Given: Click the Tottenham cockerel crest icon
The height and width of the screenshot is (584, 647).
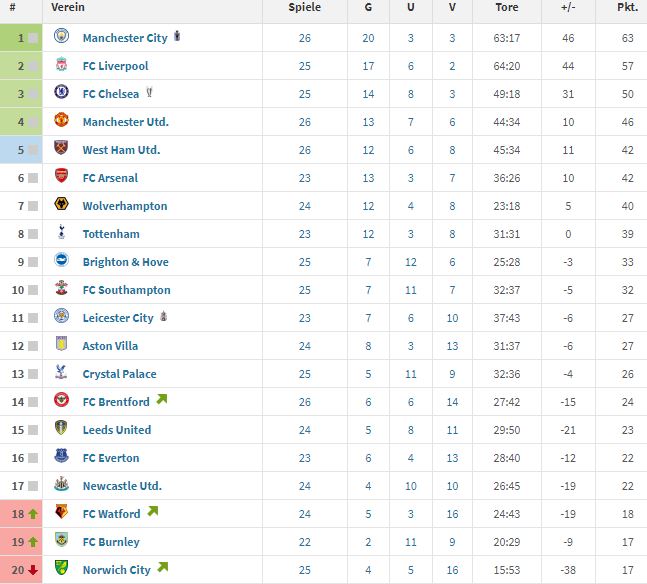Looking at the screenshot, I should (x=61, y=232).
